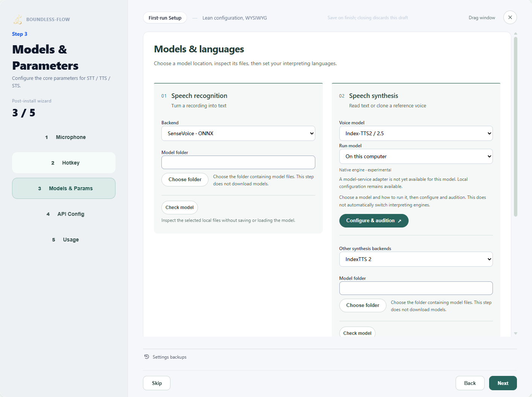Click the Step 3 label

(x=20, y=34)
